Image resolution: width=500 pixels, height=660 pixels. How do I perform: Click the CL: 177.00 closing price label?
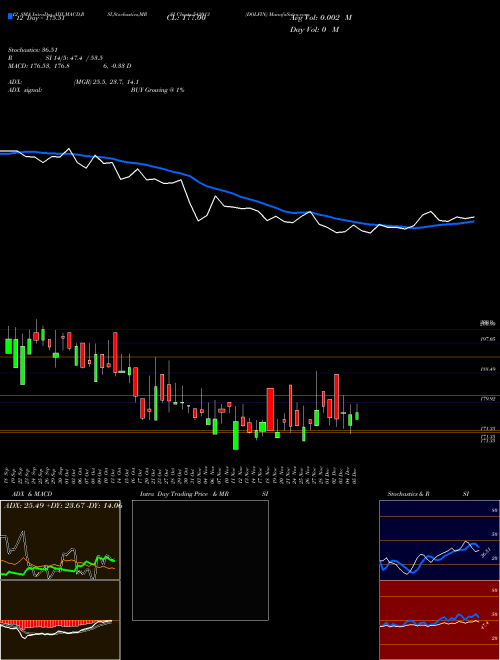tap(186, 18)
